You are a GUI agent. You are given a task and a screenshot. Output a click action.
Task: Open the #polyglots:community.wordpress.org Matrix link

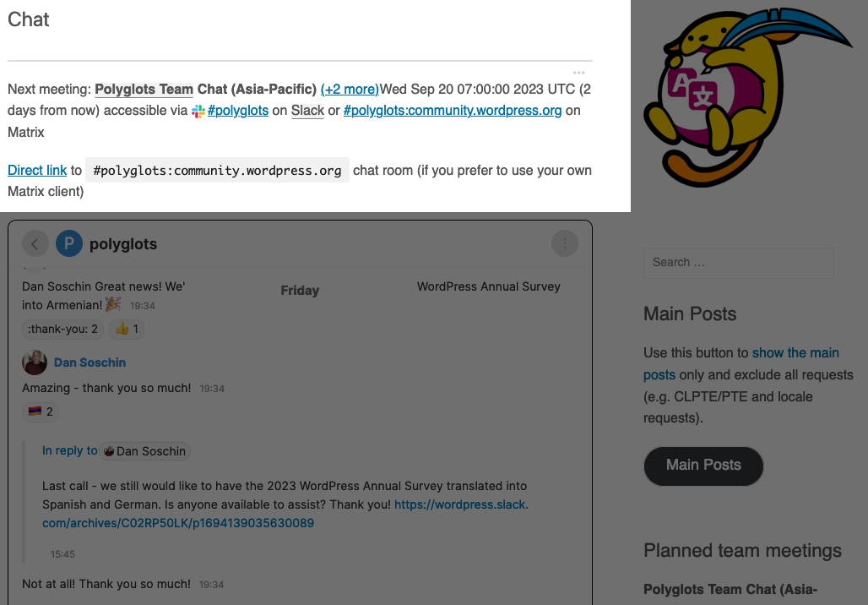click(x=451, y=110)
